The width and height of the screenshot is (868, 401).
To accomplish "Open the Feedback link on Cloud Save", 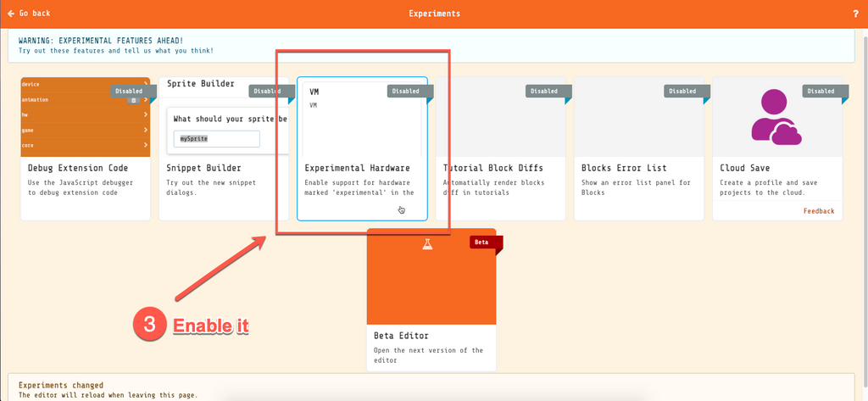I will [819, 211].
